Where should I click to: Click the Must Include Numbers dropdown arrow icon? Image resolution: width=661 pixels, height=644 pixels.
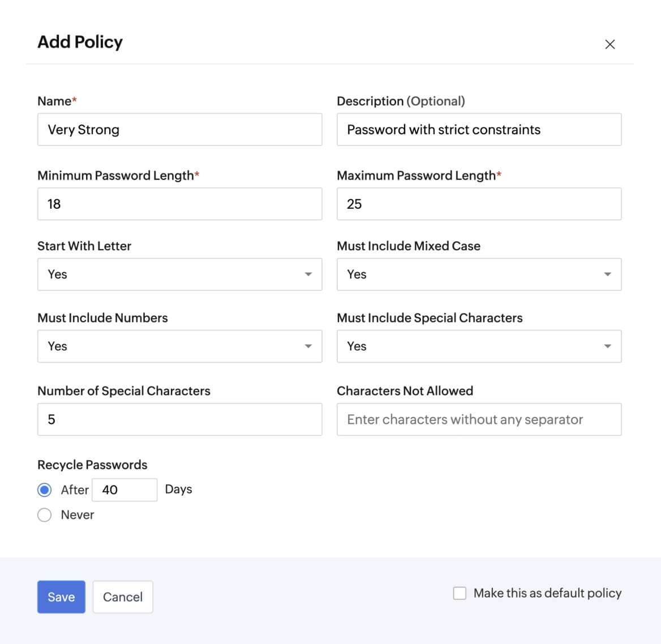tap(308, 346)
